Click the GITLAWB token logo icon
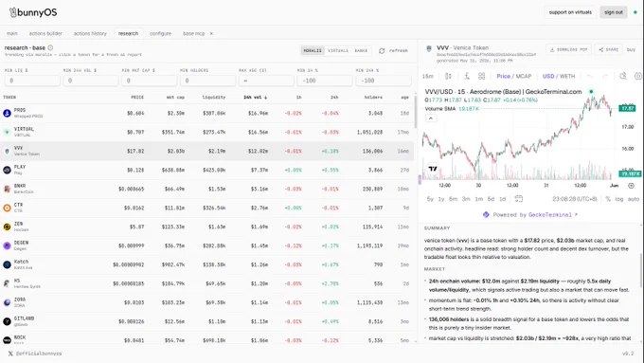Screen dimensions: 644x363 coord(7,321)
